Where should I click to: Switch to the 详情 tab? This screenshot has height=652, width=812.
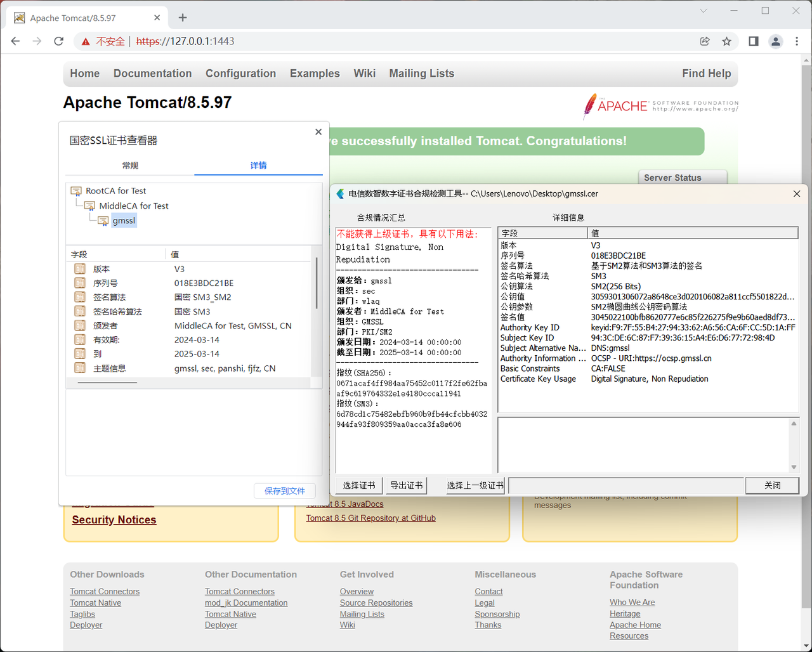point(258,166)
